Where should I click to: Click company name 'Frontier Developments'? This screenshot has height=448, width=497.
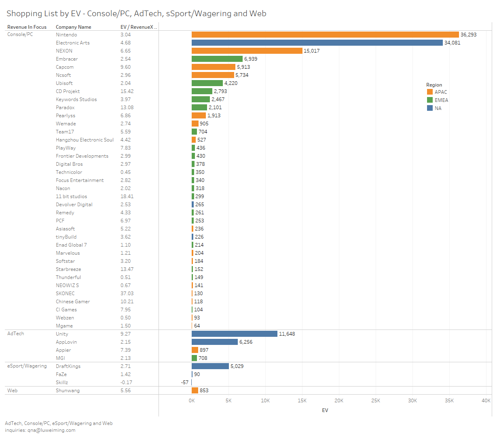82,156
